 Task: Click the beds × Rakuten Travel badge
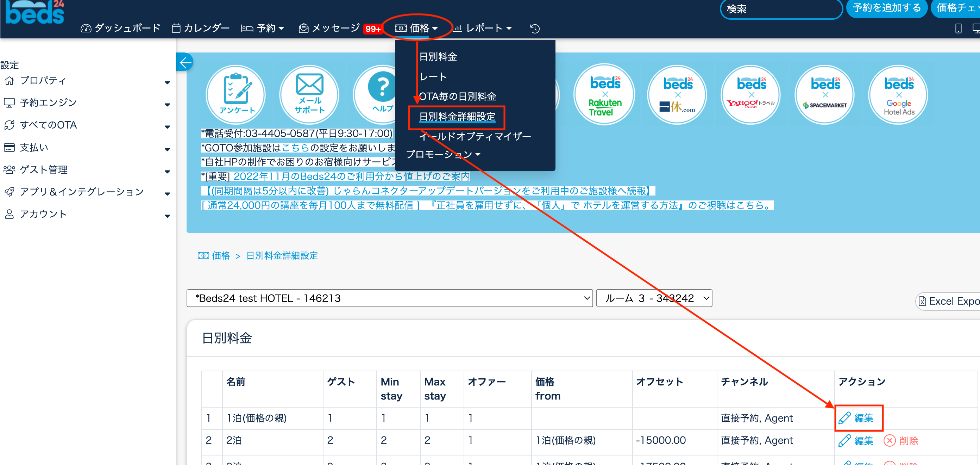[x=604, y=94]
